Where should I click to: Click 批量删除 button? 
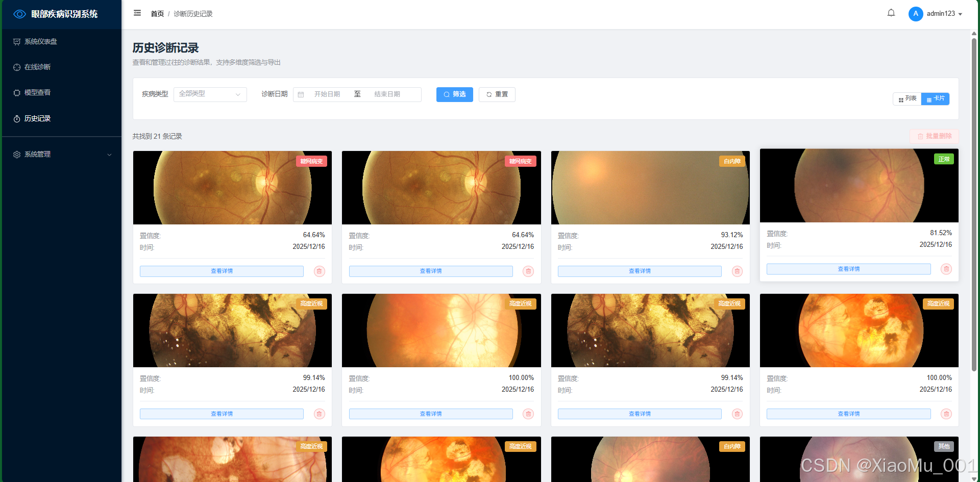[x=934, y=136]
